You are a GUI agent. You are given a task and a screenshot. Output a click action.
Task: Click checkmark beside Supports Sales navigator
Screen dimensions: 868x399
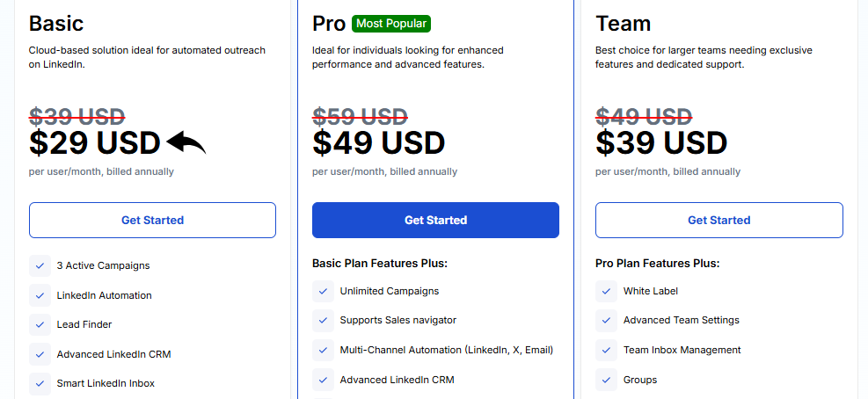click(x=323, y=320)
